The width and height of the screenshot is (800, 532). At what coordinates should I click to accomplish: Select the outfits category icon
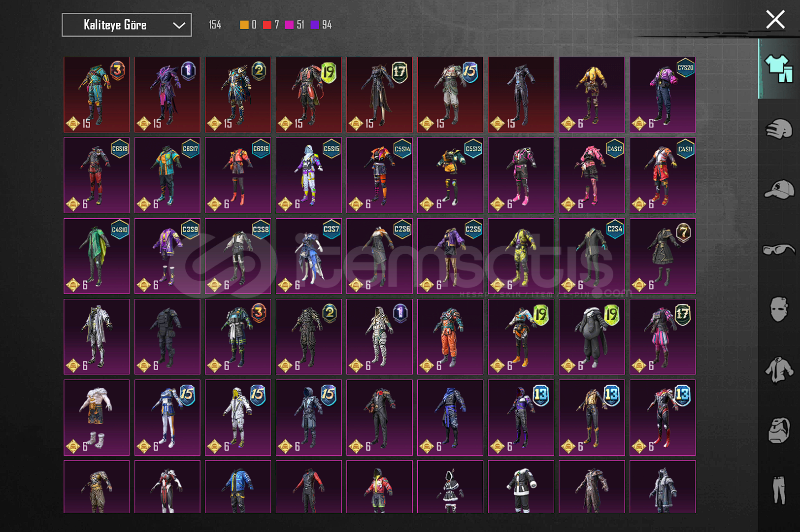(779, 68)
